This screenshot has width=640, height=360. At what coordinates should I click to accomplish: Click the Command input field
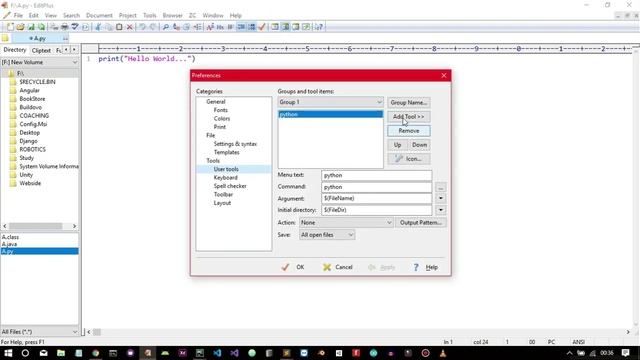(376, 187)
